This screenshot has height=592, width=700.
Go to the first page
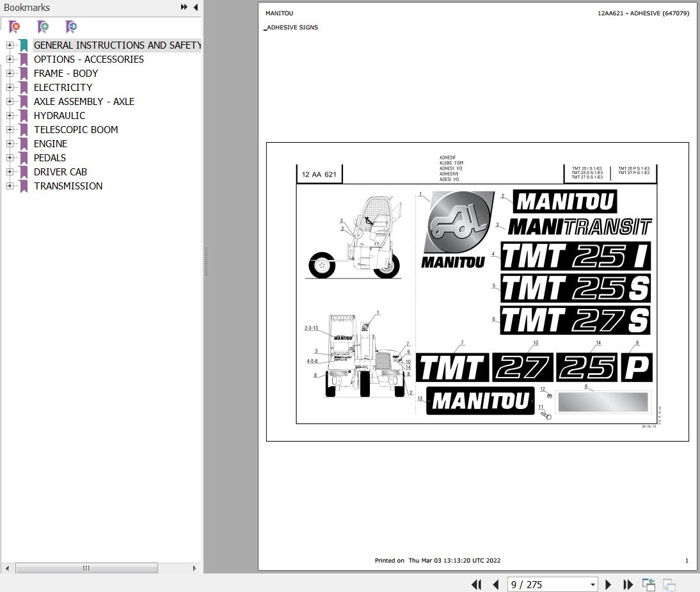pyautogui.click(x=476, y=584)
